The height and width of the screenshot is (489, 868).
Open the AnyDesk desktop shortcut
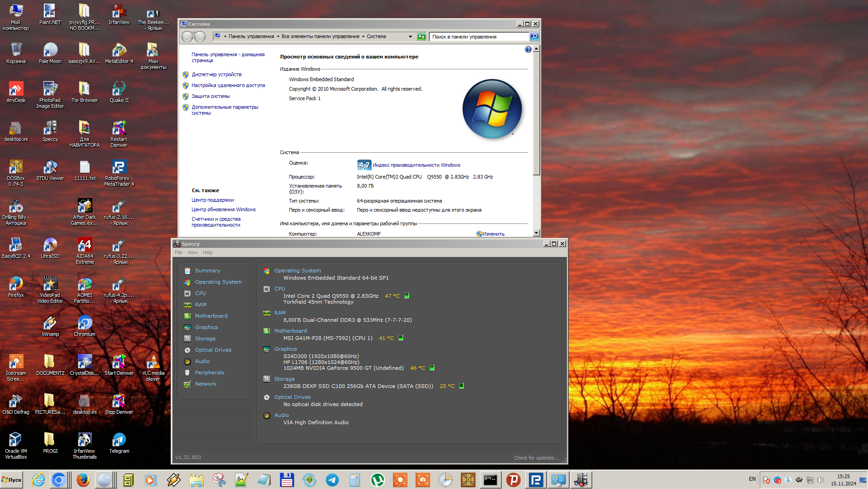[16, 92]
